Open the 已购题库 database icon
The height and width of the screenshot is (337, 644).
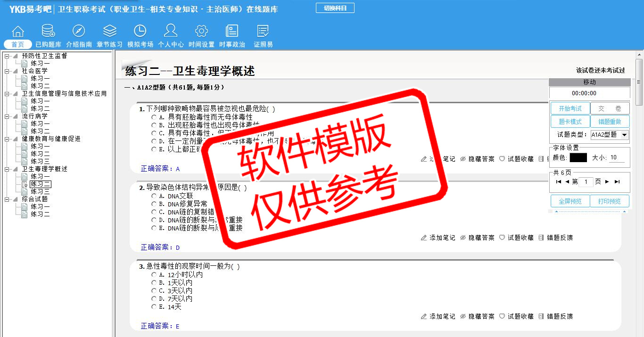point(48,32)
